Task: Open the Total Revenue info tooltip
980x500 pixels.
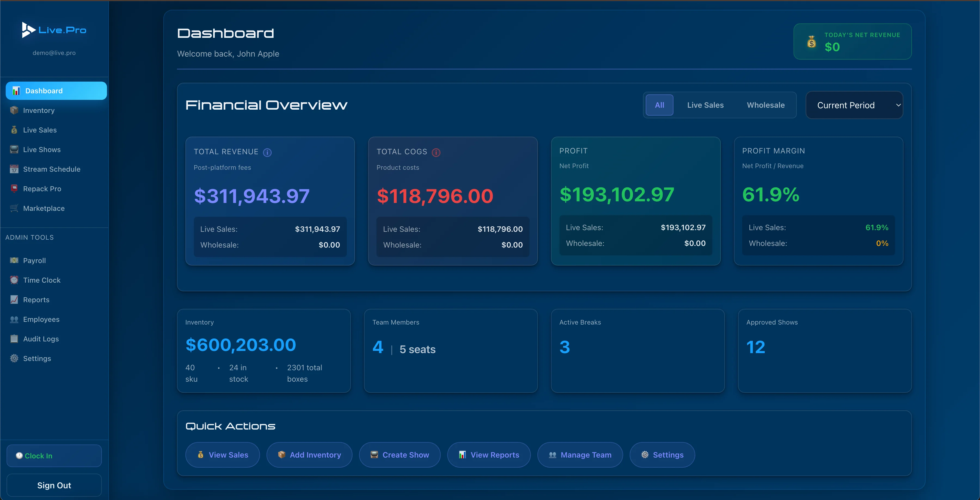Action: pyautogui.click(x=267, y=152)
